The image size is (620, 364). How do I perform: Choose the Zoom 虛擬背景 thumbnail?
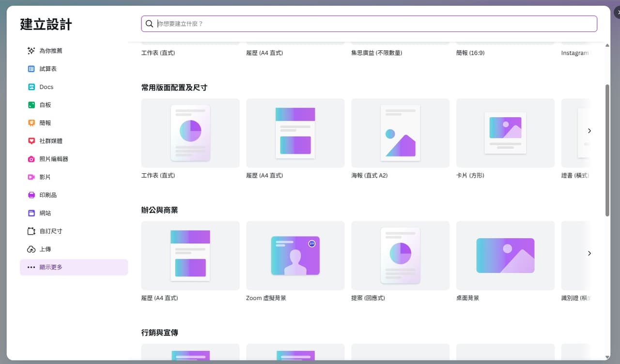(295, 256)
